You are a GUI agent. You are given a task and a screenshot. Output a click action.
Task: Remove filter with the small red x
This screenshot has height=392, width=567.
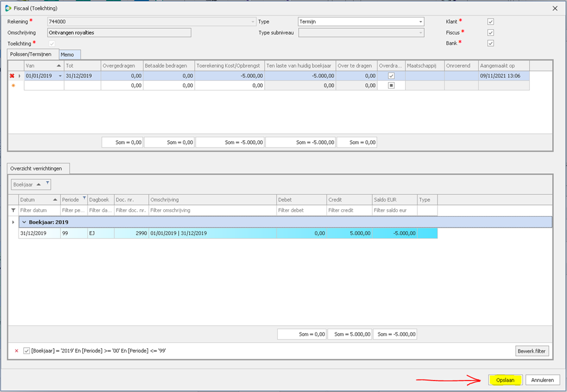16,351
